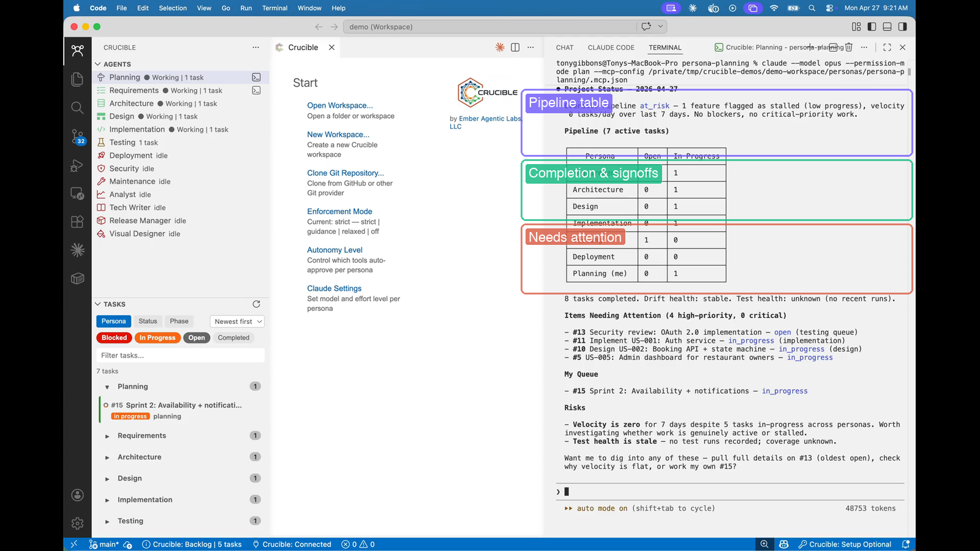Refresh the Tasks panel
The height and width of the screenshot is (551, 980).
[256, 304]
